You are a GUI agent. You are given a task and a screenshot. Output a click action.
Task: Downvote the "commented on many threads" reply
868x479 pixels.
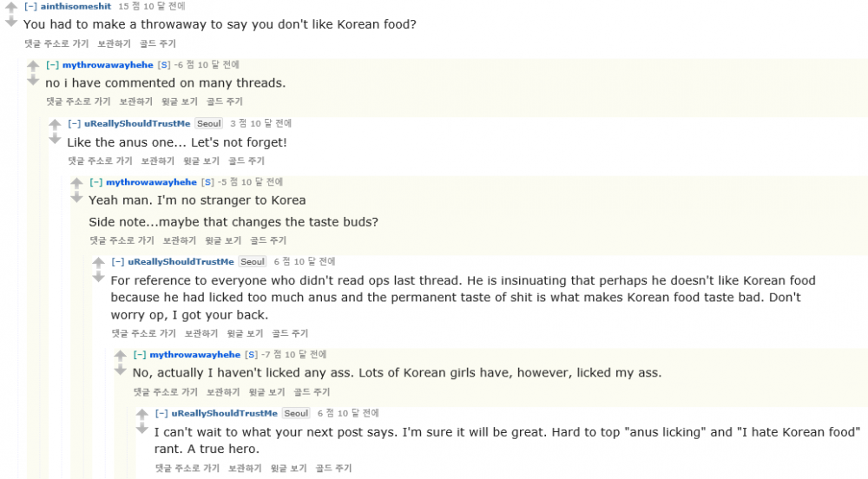[x=33, y=80]
